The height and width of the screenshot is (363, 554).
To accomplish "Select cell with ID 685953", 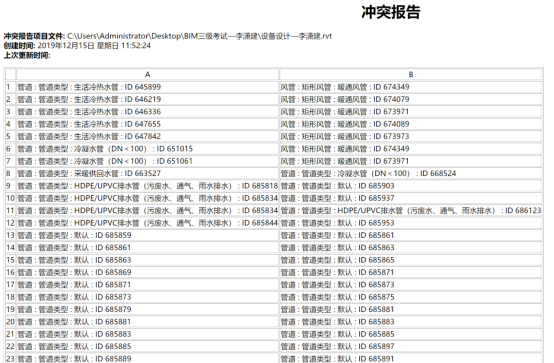I will (411, 223).
